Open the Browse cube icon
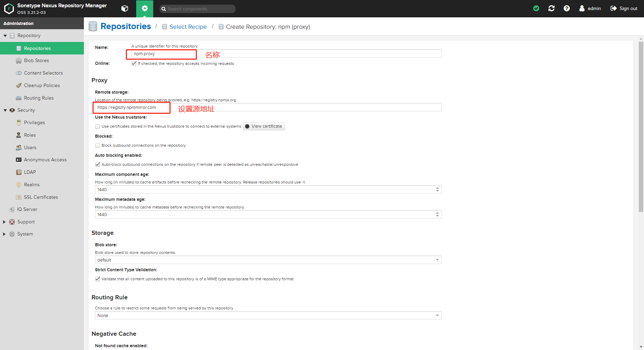 coord(125,9)
